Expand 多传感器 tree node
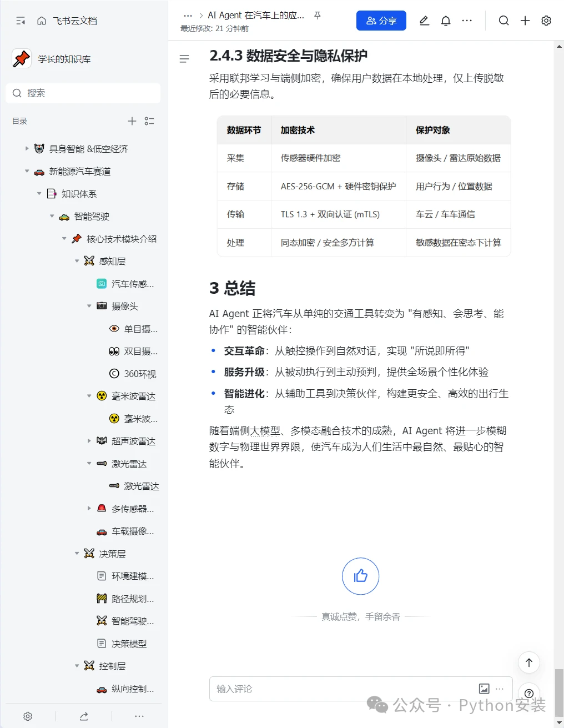Viewport: 564px width, 728px height. pyautogui.click(x=89, y=508)
